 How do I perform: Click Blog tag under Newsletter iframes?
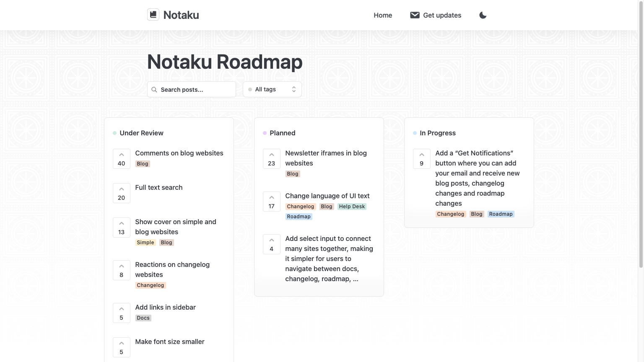pos(293,174)
